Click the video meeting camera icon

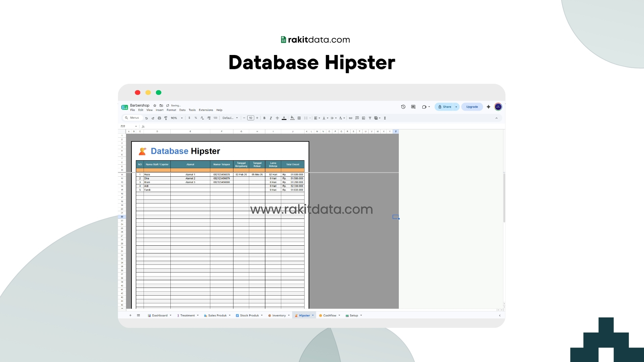click(424, 107)
